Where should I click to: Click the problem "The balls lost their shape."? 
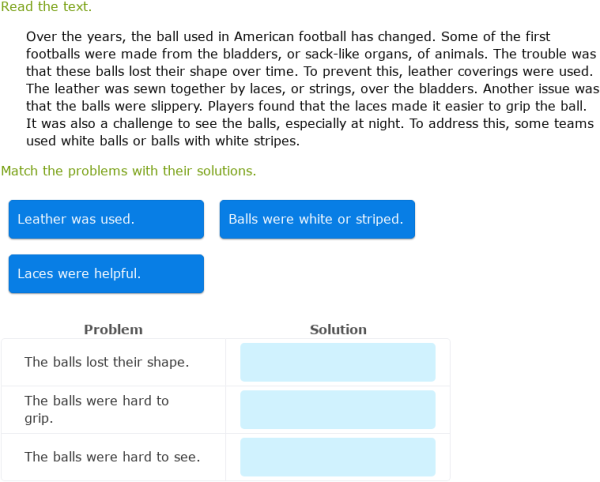click(x=107, y=362)
